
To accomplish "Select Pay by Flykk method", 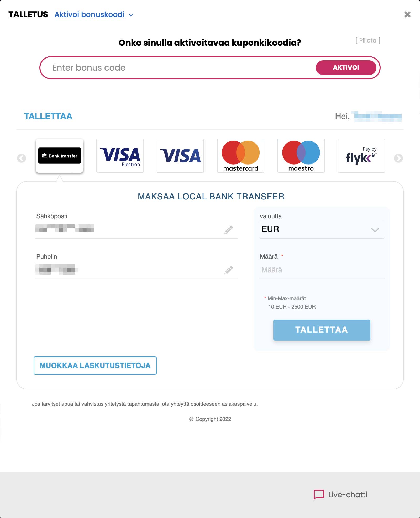I will pos(361,156).
